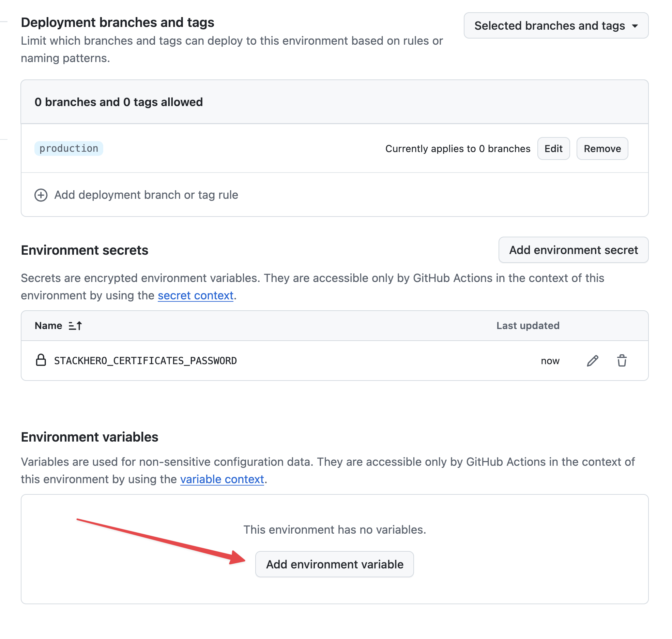Edit the STACKHERO_CERTIFICATES_PASSWORD secret using the pencil icon
The height and width of the screenshot is (639, 672).
(x=593, y=360)
